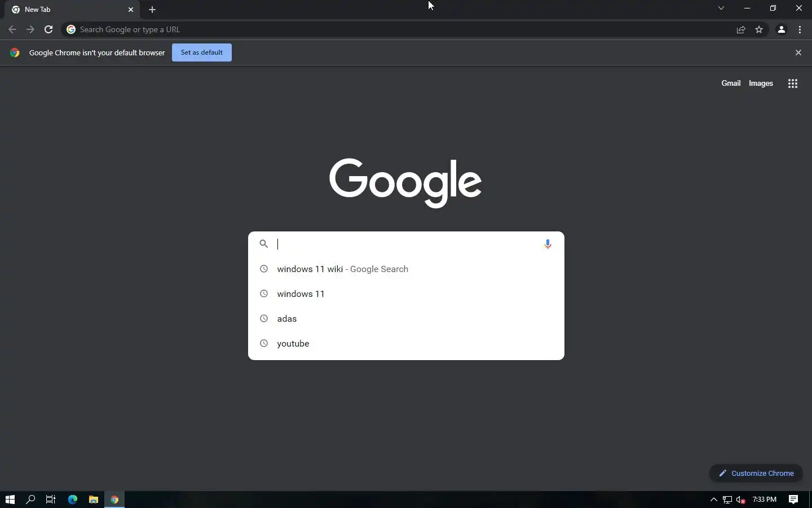Click the forward navigation arrow

(30, 29)
